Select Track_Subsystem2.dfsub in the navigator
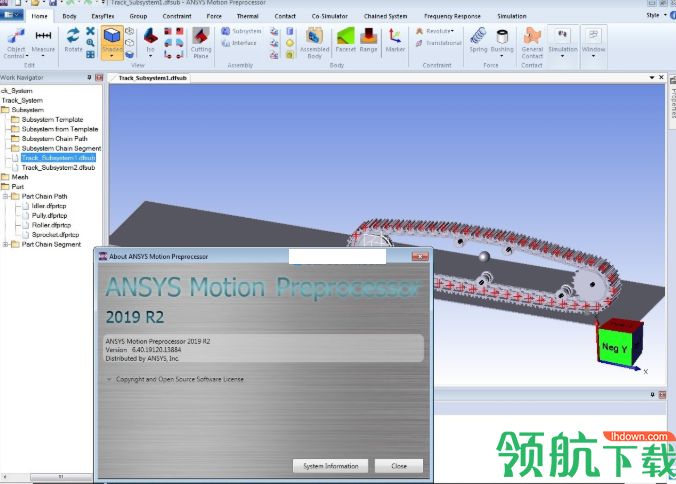The image size is (676, 484). point(58,167)
